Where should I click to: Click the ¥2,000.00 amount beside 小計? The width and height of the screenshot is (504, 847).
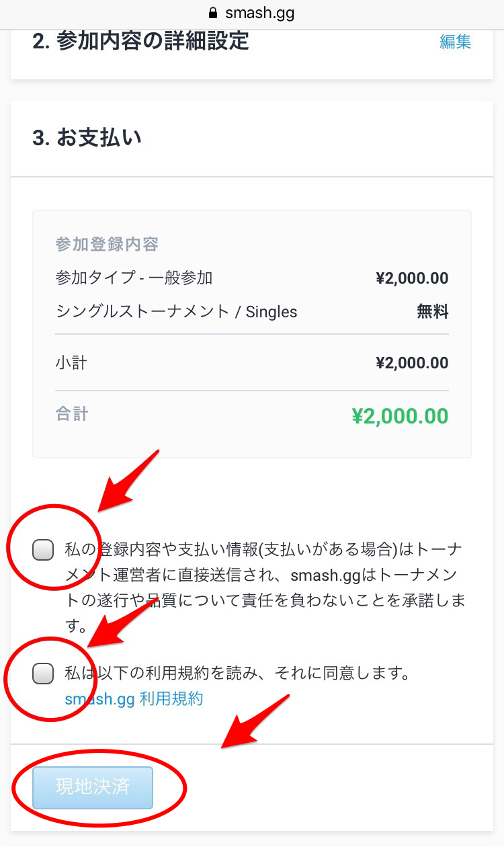[412, 363]
